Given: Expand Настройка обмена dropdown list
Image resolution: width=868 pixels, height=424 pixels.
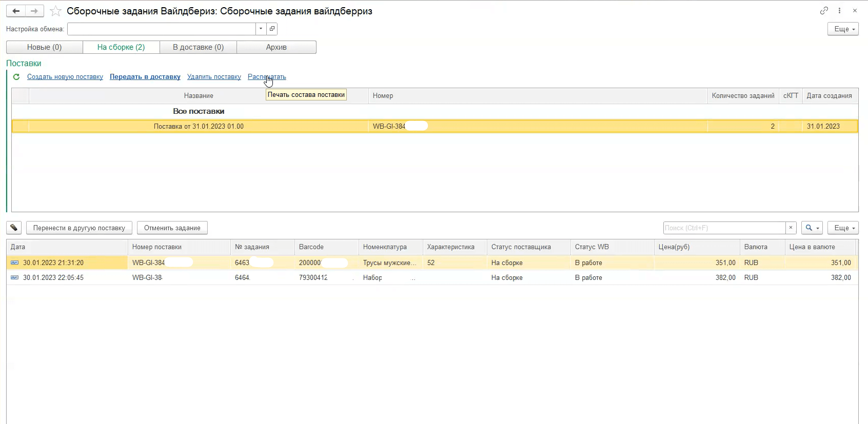Looking at the screenshot, I should (261, 29).
